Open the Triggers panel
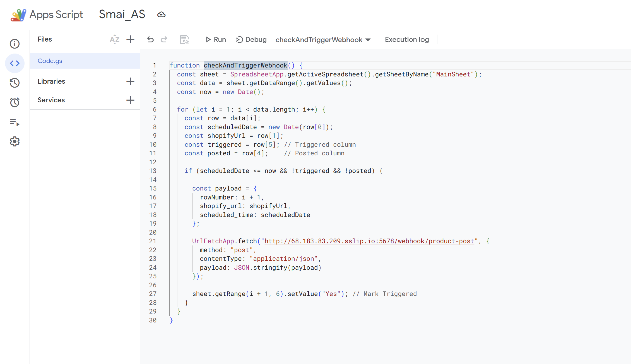 pyautogui.click(x=15, y=102)
